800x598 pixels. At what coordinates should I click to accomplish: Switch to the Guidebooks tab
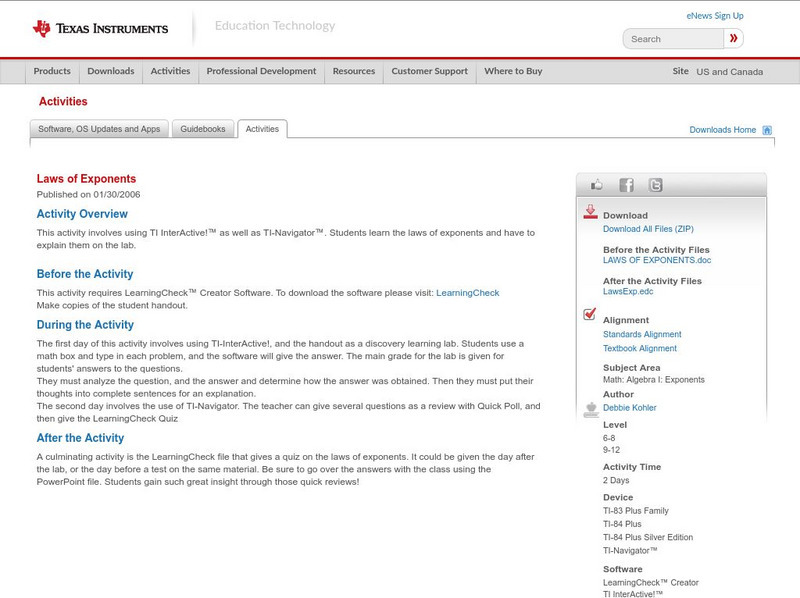coord(202,128)
